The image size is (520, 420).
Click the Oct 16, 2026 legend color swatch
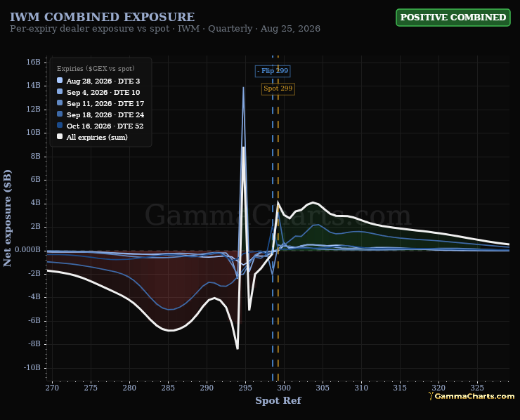(60, 125)
